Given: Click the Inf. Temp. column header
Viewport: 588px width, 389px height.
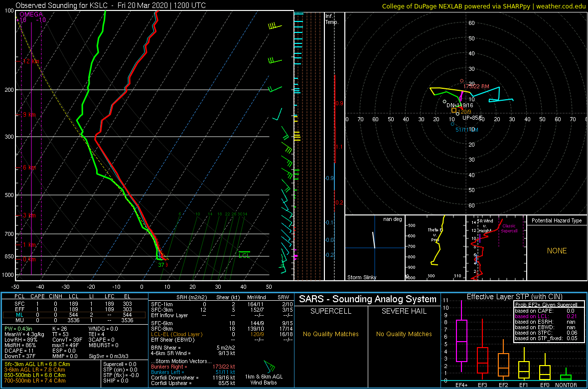Looking at the screenshot, I should [332, 19].
